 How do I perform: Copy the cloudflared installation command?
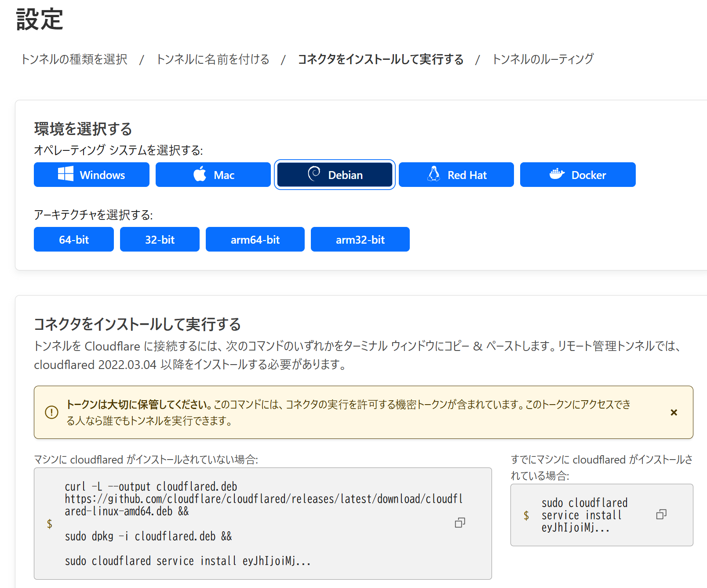(460, 522)
